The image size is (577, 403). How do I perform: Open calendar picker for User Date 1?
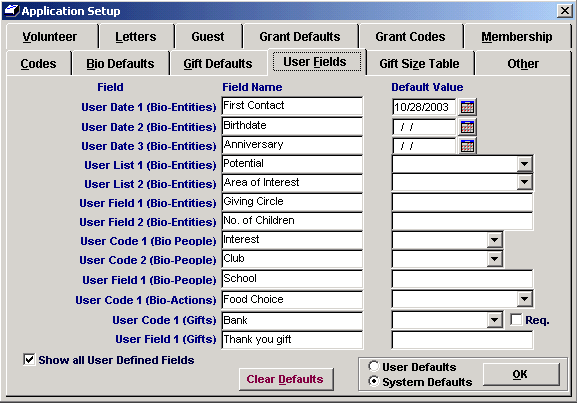(x=467, y=107)
